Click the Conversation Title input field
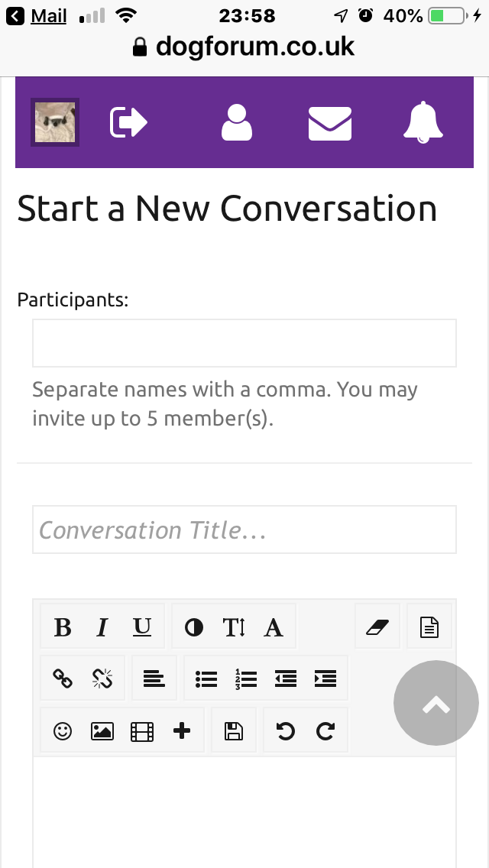This screenshot has height=868, width=489. click(x=244, y=530)
